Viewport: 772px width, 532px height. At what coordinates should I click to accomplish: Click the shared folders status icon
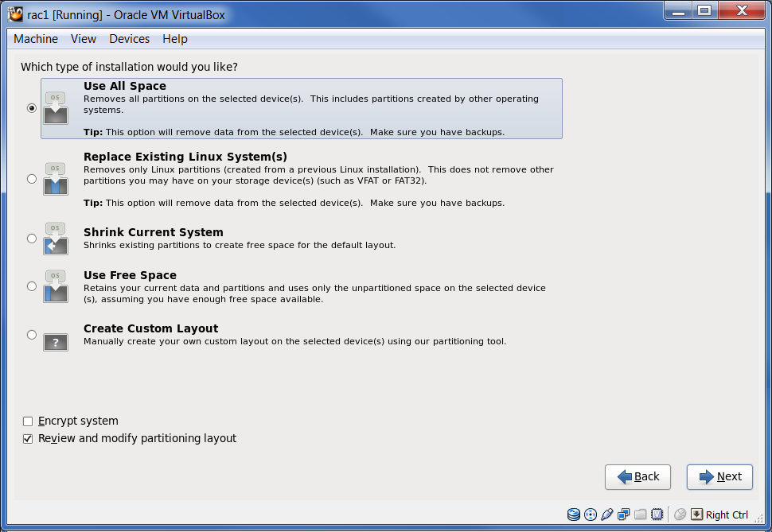[641, 515]
